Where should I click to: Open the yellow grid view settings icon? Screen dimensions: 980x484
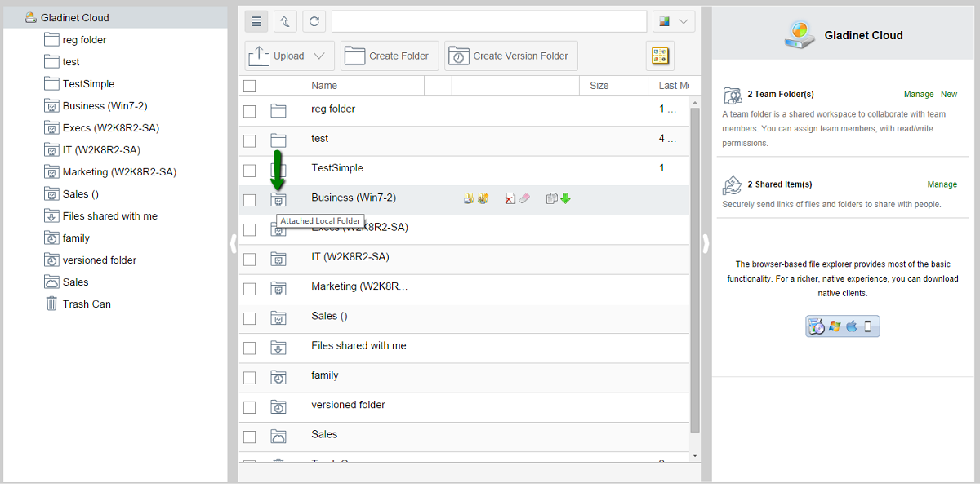coord(660,56)
